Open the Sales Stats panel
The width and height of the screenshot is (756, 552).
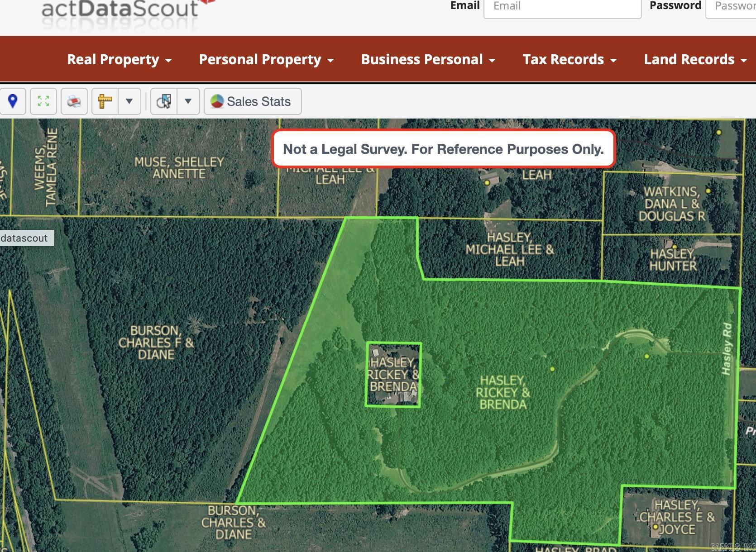click(253, 101)
